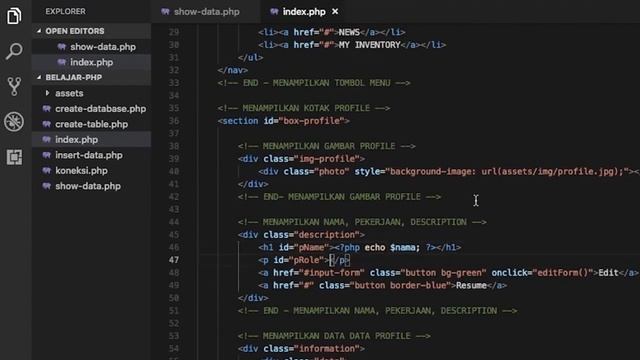Click PHP icon beside index.php in Open Editors
This screenshot has width=640, height=360.
click(x=62, y=62)
